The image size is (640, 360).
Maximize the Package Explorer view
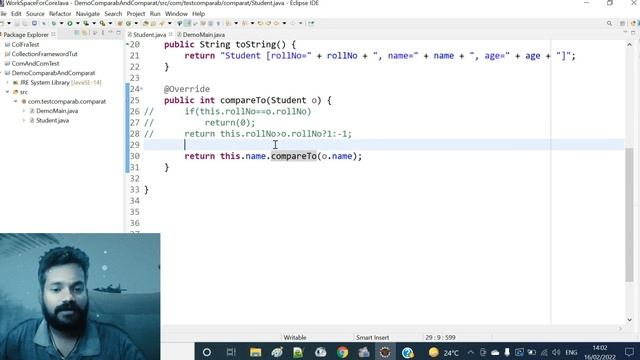pyautogui.click(x=118, y=33)
